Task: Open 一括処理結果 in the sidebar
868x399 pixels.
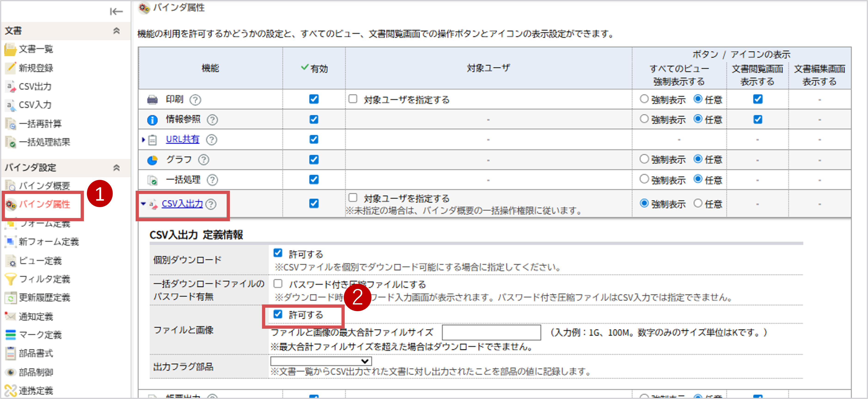Action: pyautogui.click(x=45, y=142)
